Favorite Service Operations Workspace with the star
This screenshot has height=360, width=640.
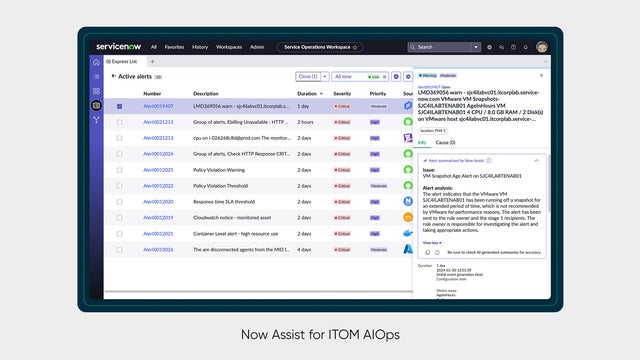pyautogui.click(x=355, y=47)
